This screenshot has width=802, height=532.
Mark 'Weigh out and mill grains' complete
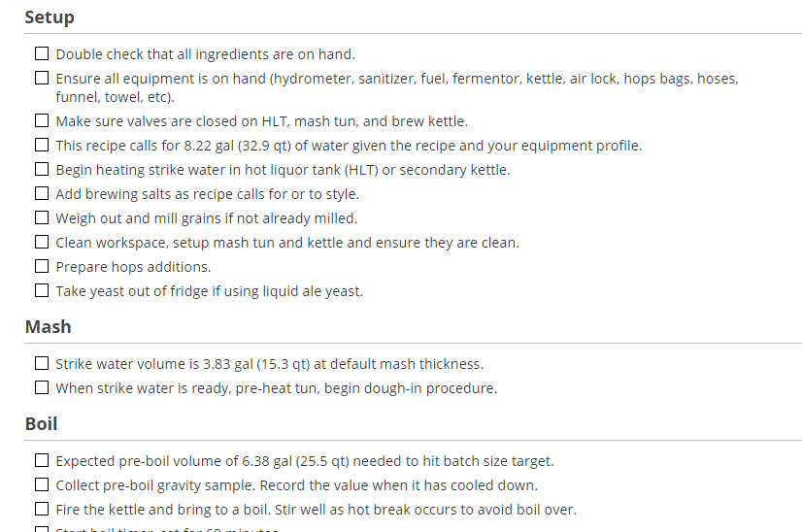point(42,218)
